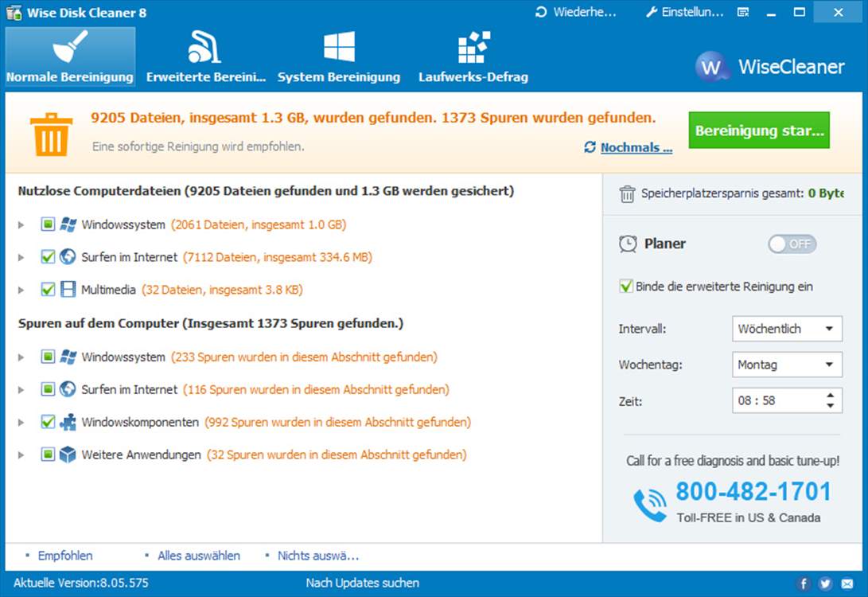Viewport: 868px width, 597px height.
Task: Click the Alles auswählen link
Action: click(x=199, y=556)
